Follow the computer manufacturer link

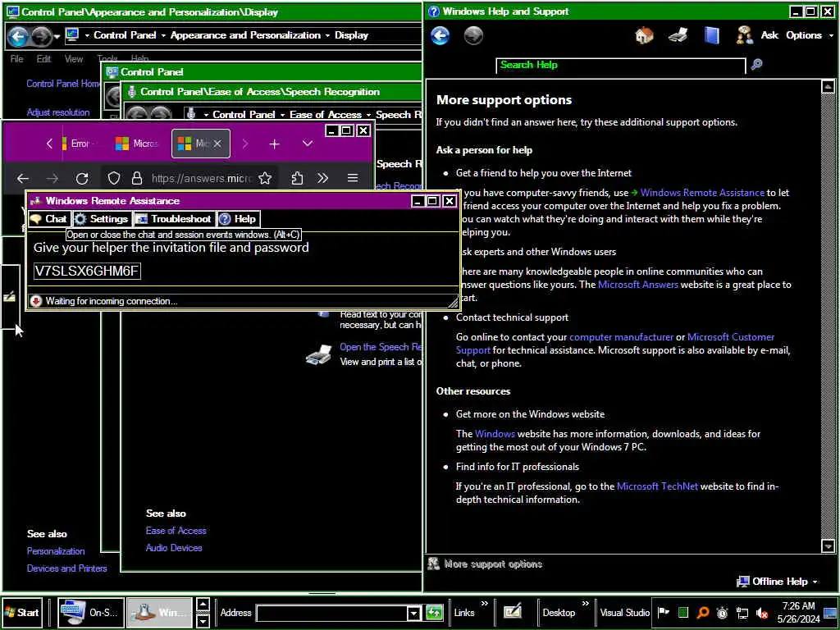(621, 337)
